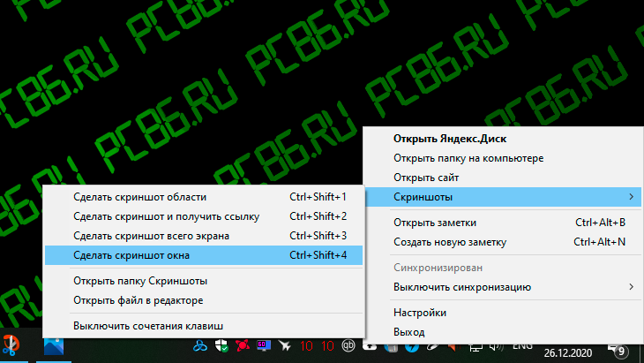
Task: Click the date 26.12.2020 in taskbar
Action: point(568,352)
